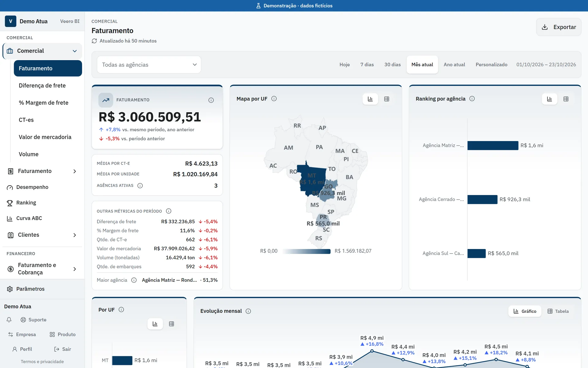The height and width of the screenshot is (368, 588).
Task: Show info for Mapa por UF
Action: tap(274, 99)
